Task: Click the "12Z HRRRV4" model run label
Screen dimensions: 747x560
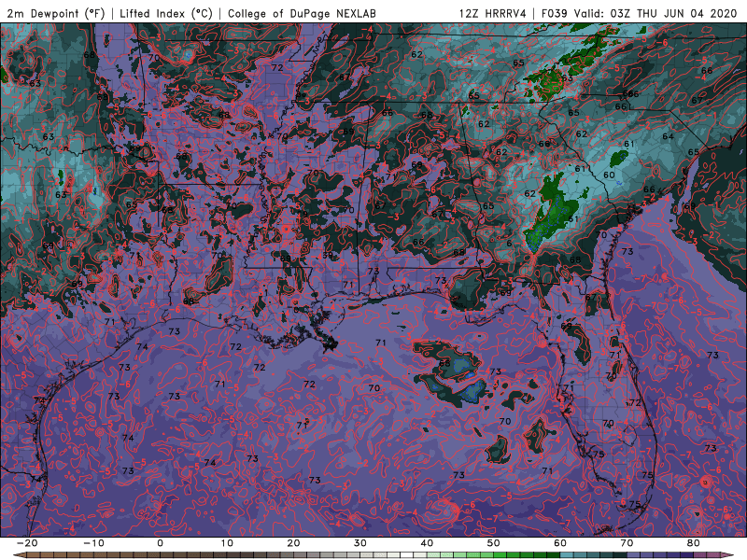Action: [x=493, y=13]
